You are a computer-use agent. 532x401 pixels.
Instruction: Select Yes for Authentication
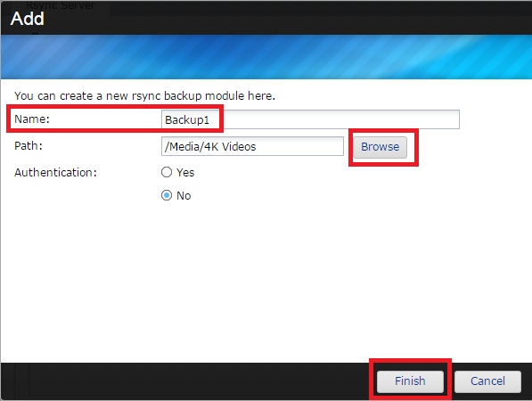click(167, 172)
